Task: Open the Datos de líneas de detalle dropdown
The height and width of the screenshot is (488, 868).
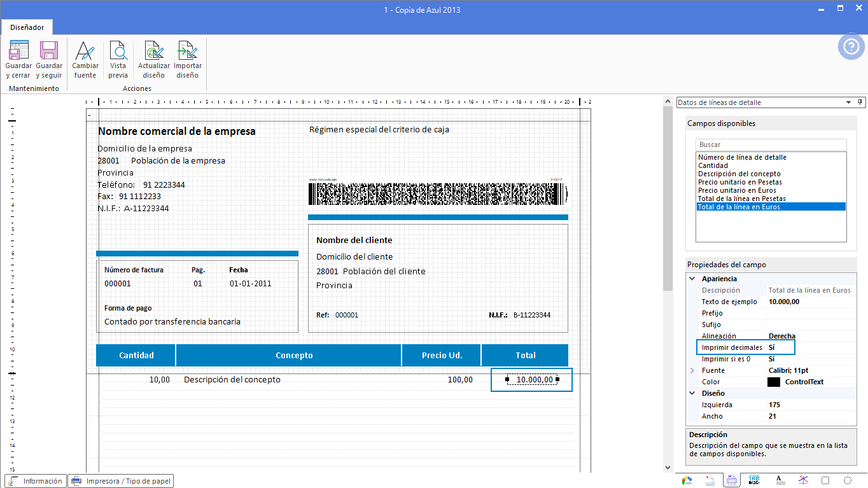Action: coord(848,102)
